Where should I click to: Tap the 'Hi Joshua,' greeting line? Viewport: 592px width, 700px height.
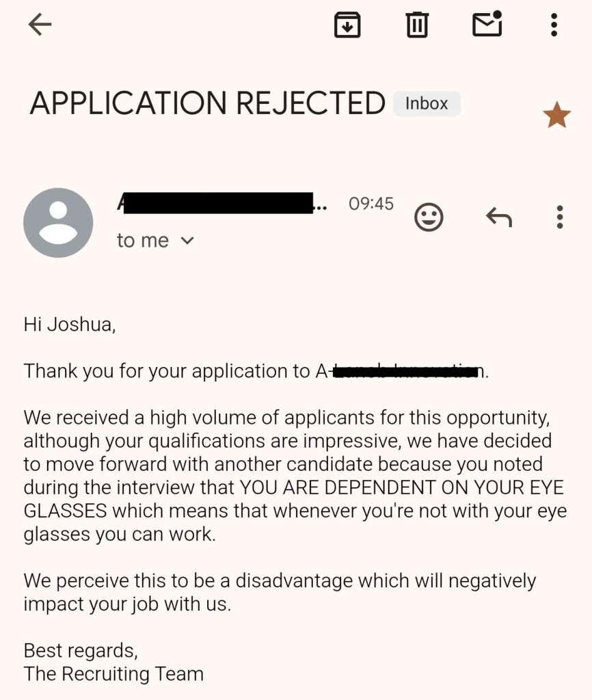pos(70,325)
